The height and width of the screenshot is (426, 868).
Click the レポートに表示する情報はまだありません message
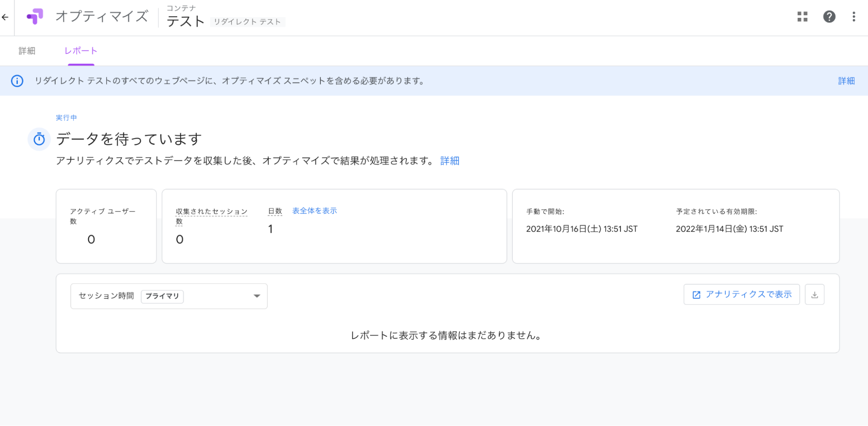447,336
